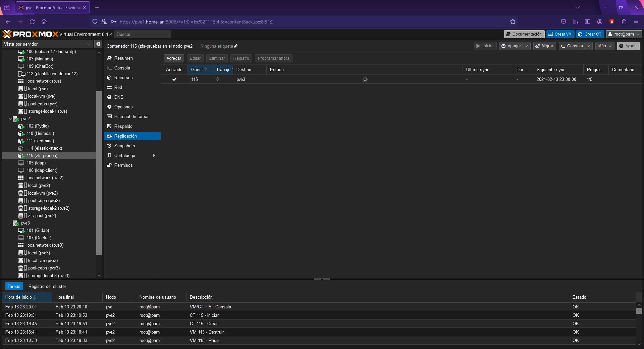Open Firefox application menu hamburger icon
Image resolution: width=644 pixels, height=349 pixels.
[x=636, y=22]
